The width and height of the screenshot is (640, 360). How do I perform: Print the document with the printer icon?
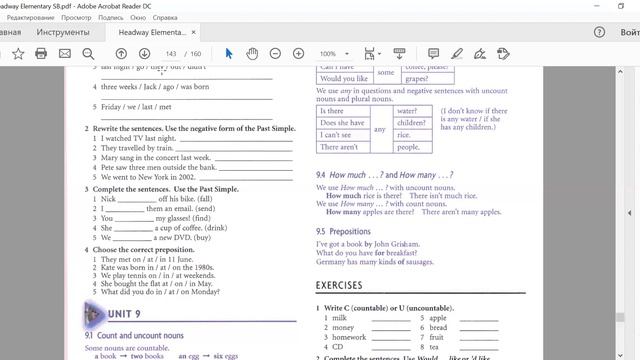click(x=41, y=53)
